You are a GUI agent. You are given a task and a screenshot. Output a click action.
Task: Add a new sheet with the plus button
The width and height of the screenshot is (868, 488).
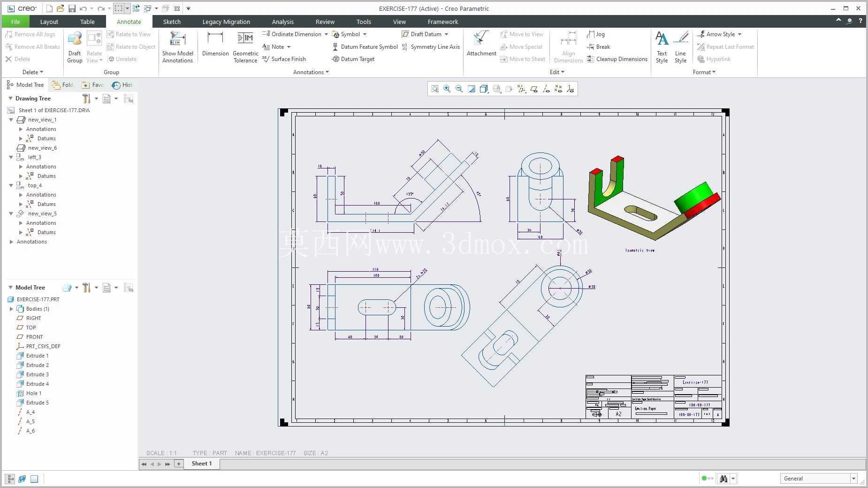point(178,464)
